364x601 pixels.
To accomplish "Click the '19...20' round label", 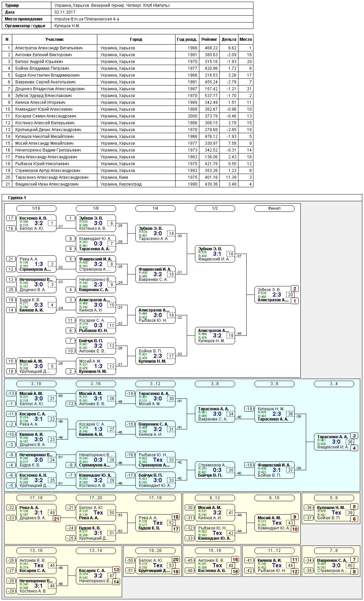I will click(155, 551).
